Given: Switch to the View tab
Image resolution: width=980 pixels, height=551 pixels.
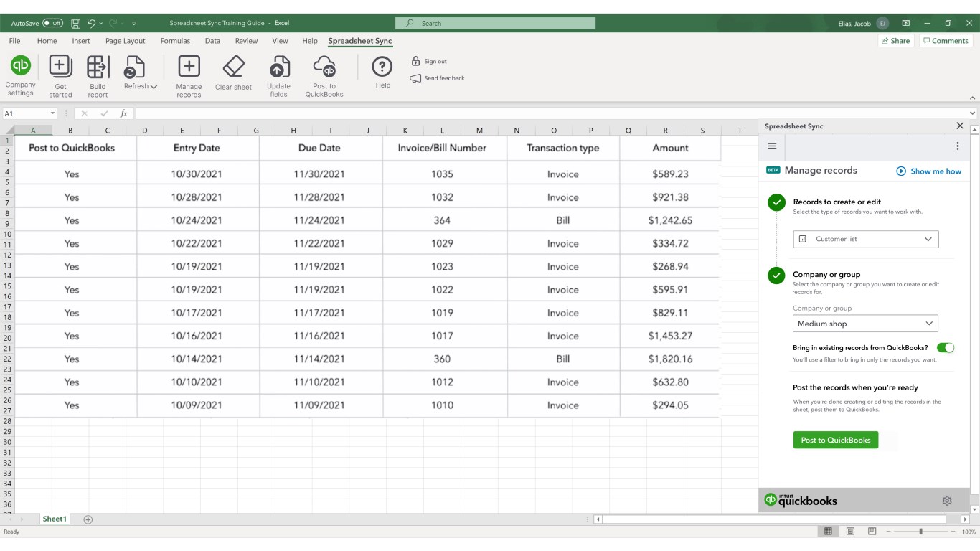Looking at the screenshot, I should click(280, 41).
